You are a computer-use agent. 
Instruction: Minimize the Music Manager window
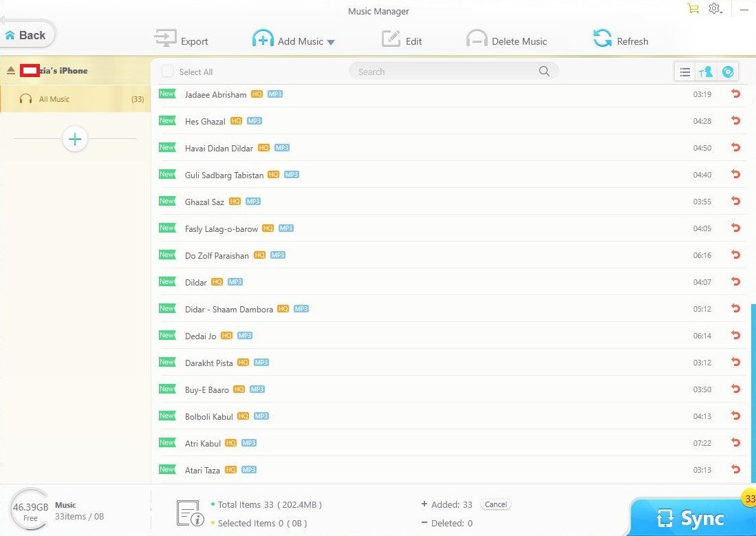click(x=744, y=9)
